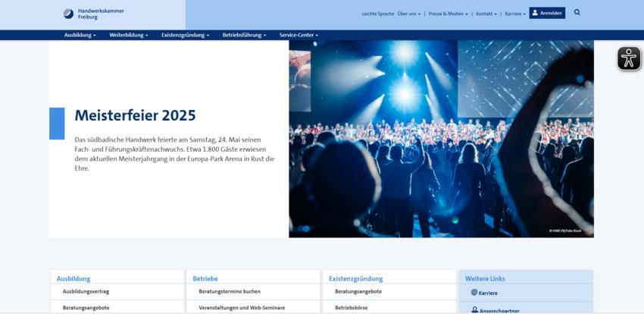Viewport: 644px width, 314px height.
Task: Click the Betriebe card heading
Action: click(205, 278)
